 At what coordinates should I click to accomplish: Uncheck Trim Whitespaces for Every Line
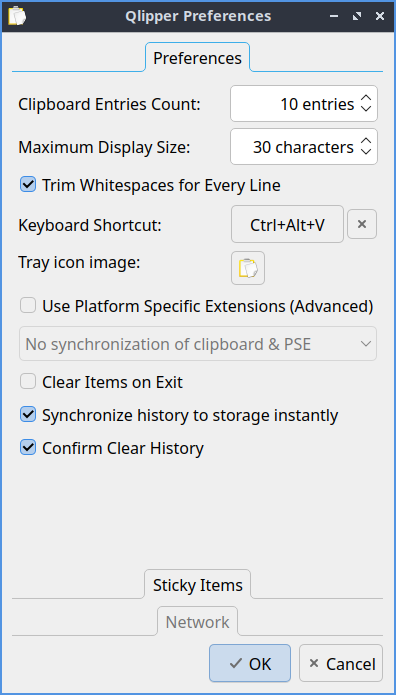point(28,184)
